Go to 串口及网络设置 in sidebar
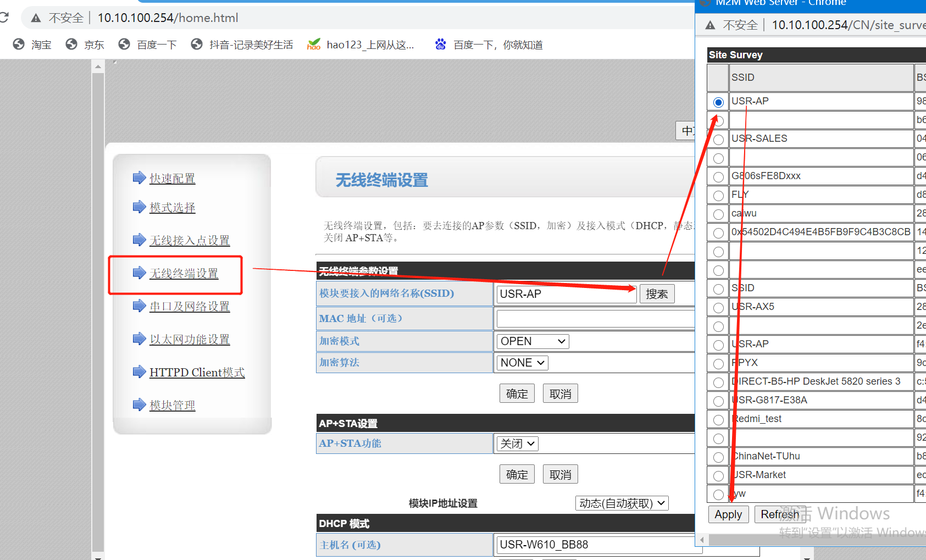This screenshot has width=926, height=560. click(x=189, y=307)
